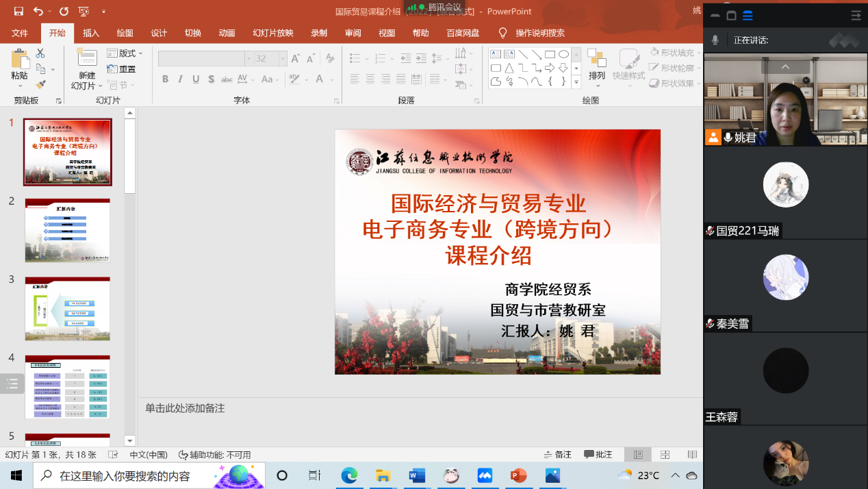Screen dimensions: 868x489
Task: Select the oval shape in shapes gallery
Action: 563,55
